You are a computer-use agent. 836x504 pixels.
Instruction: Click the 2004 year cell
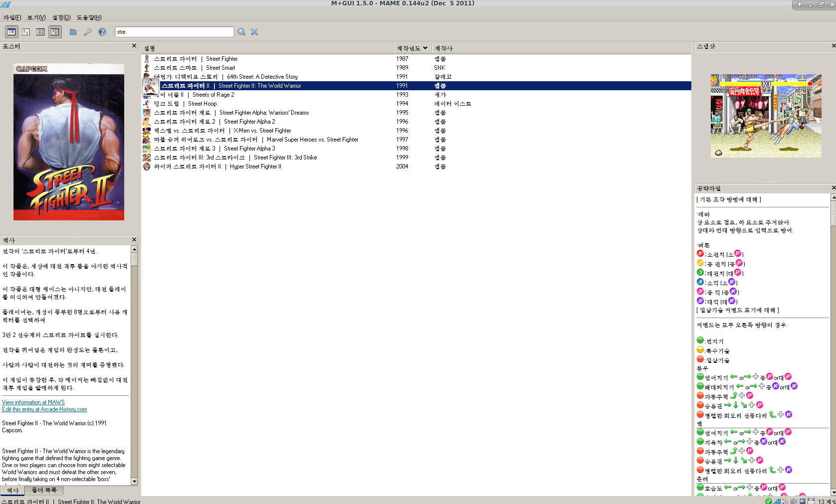click(402, 167)
